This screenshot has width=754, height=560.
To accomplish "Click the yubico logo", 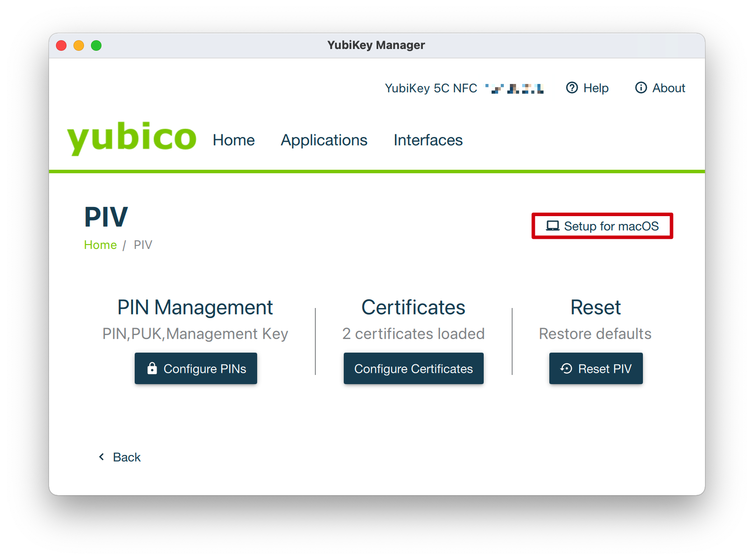I will point(132,138).
